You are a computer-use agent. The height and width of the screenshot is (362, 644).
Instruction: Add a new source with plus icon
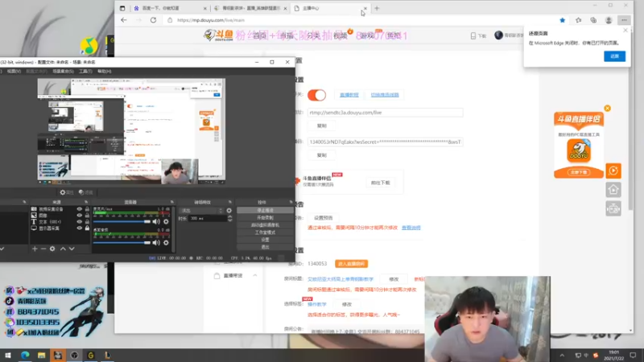[35, 249]
